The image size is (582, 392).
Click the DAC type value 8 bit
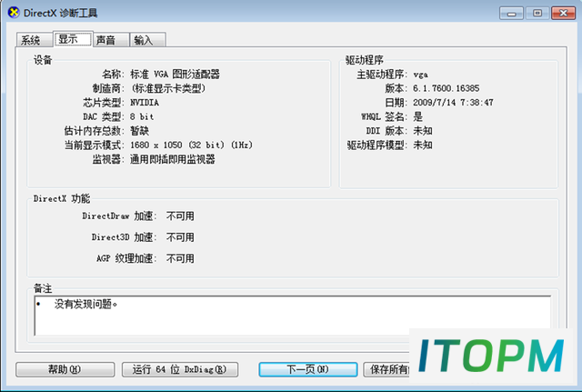(x=142, y=116)
